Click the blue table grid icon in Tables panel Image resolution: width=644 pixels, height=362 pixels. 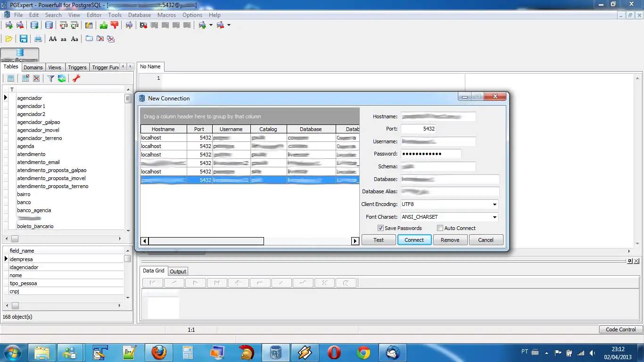click(10, 78)
